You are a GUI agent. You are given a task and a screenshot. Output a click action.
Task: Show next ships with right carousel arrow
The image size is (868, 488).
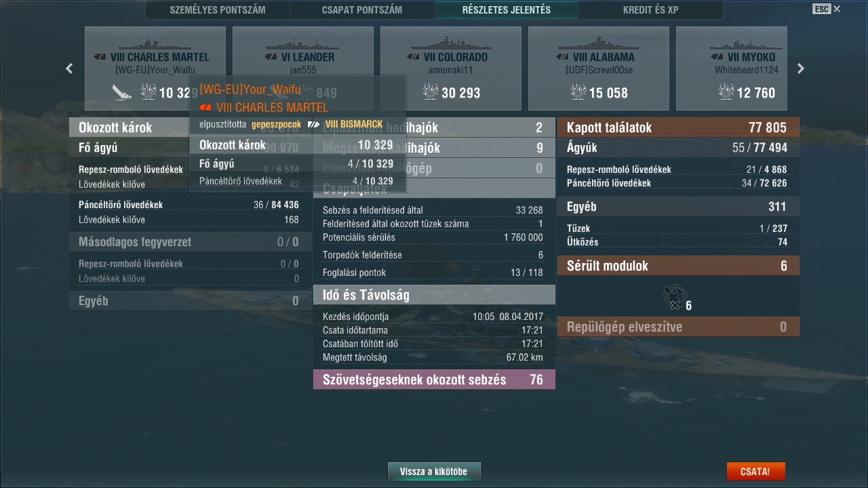tap(801, 68)
